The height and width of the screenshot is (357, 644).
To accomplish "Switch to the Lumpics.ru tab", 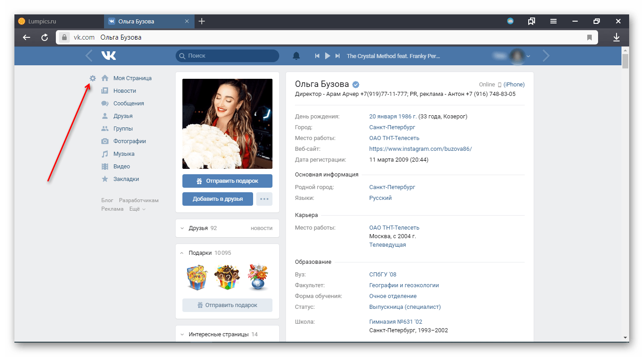I will [59, 21].
